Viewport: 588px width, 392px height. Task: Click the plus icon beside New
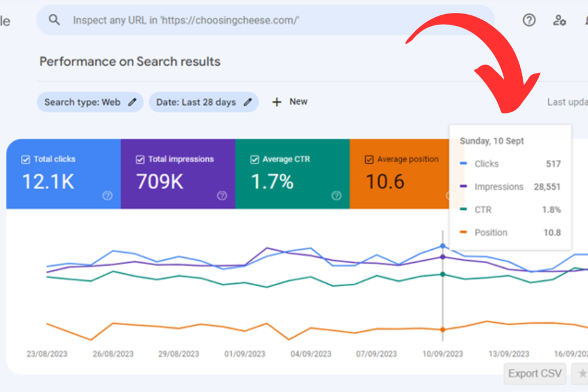pos(276,102)
